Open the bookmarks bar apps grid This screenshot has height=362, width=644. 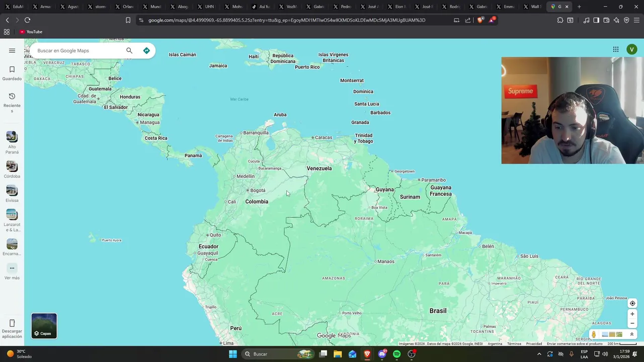click(x=7, y=32)
